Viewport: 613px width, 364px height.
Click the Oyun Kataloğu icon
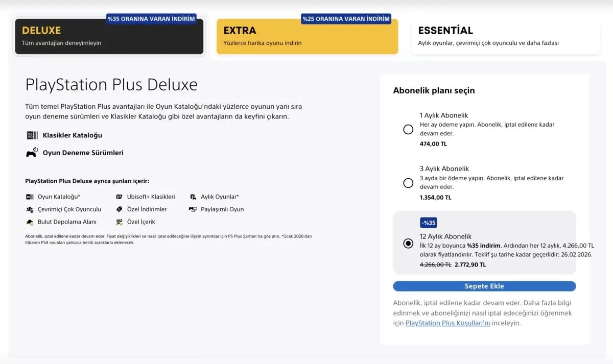29,196
